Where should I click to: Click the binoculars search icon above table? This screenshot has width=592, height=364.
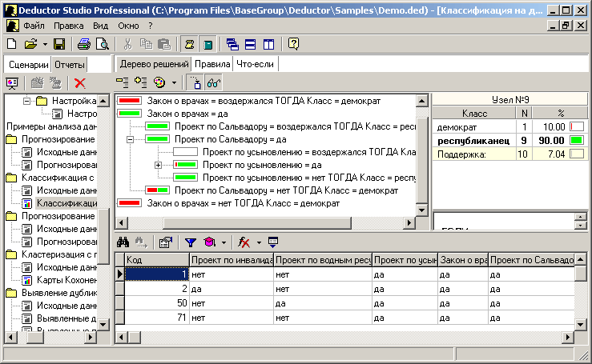tap(123, 241)
